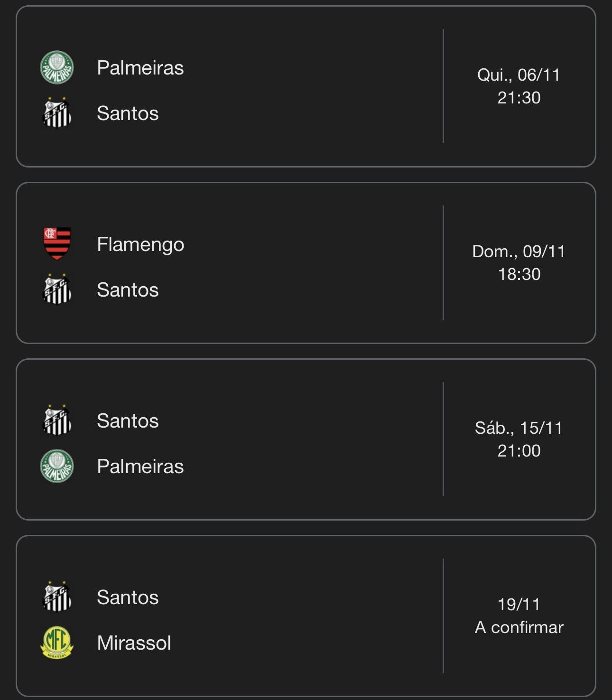Click Santos crest below Flamengo
The height and width of the screenshot is (700, 612).
click(57, 289)
